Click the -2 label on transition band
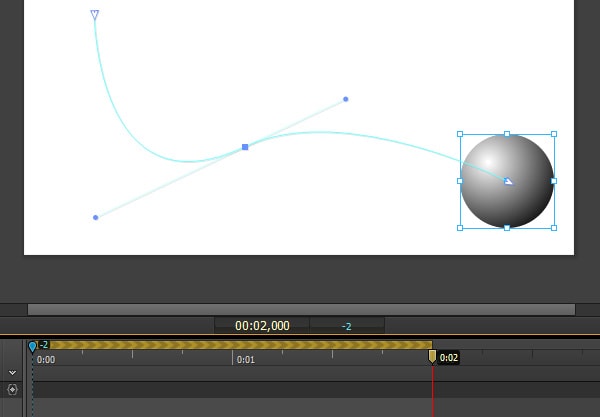Image resolution: width=600 pixels, height=417 pixels. pos(43,345)
